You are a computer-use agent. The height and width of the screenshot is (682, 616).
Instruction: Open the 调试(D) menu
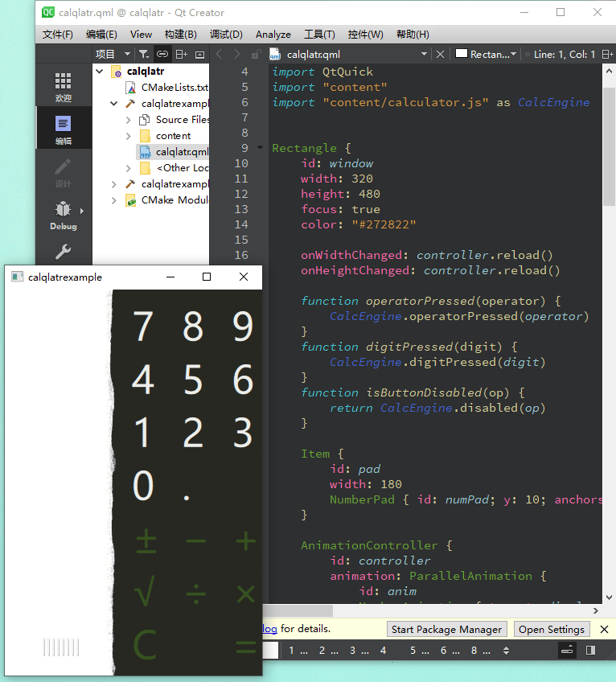pyautogui.click(x=226, y=35)
